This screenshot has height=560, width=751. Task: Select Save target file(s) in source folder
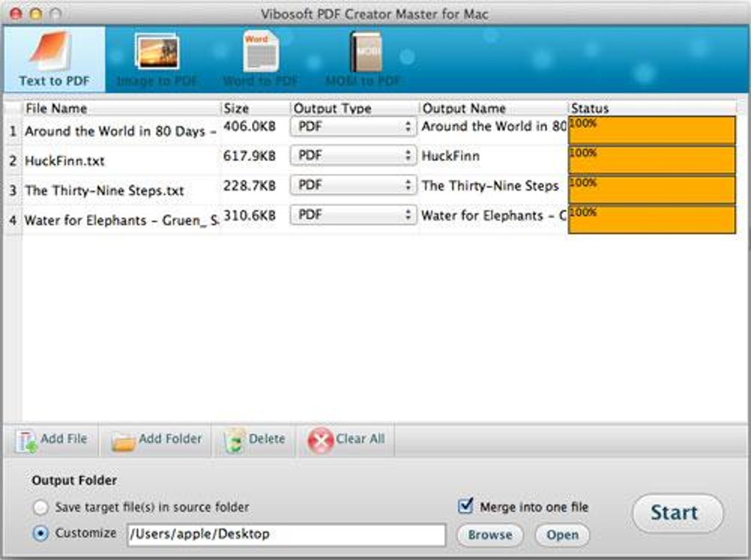(40, 507)
